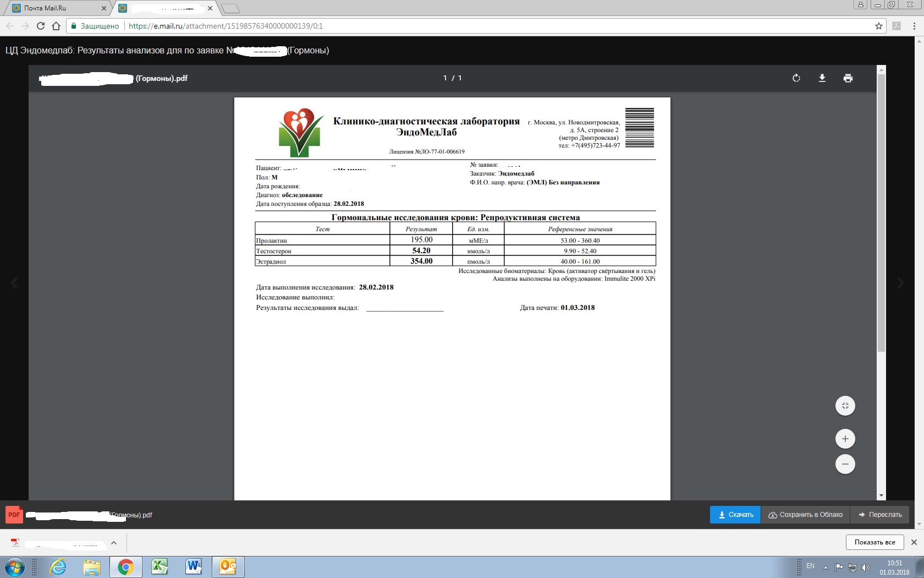Go to the browser home page

click(56, 26)
